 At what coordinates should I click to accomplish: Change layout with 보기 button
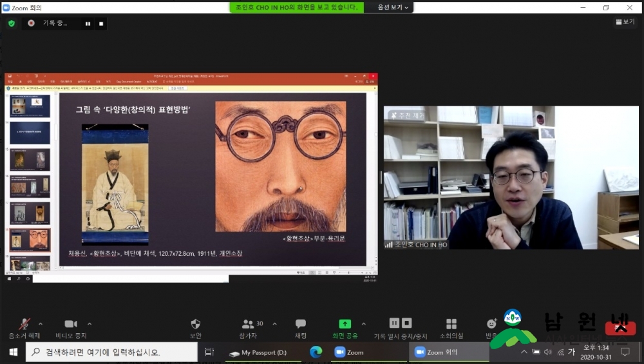pos(625,22)
